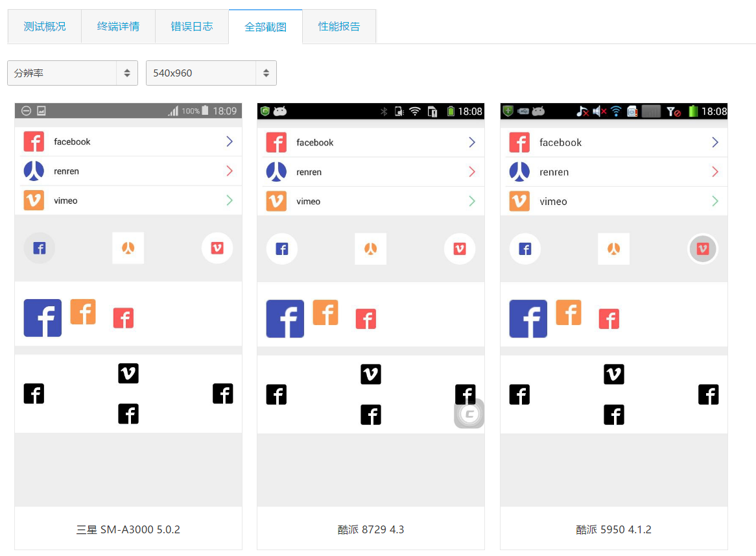Click renren icon in Samsung SM-A3000 list
Viewport: 756px width, 556px height.
point(34,171)
